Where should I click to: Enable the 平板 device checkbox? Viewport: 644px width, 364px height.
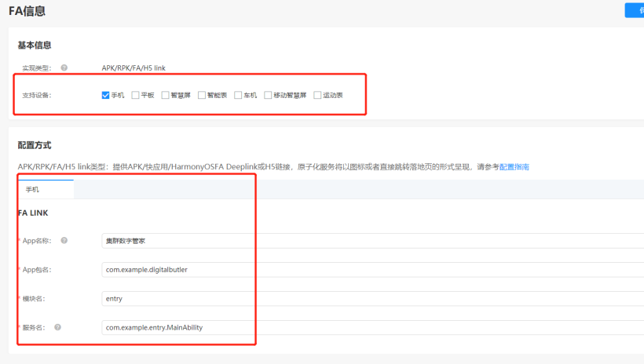point(136,96)
